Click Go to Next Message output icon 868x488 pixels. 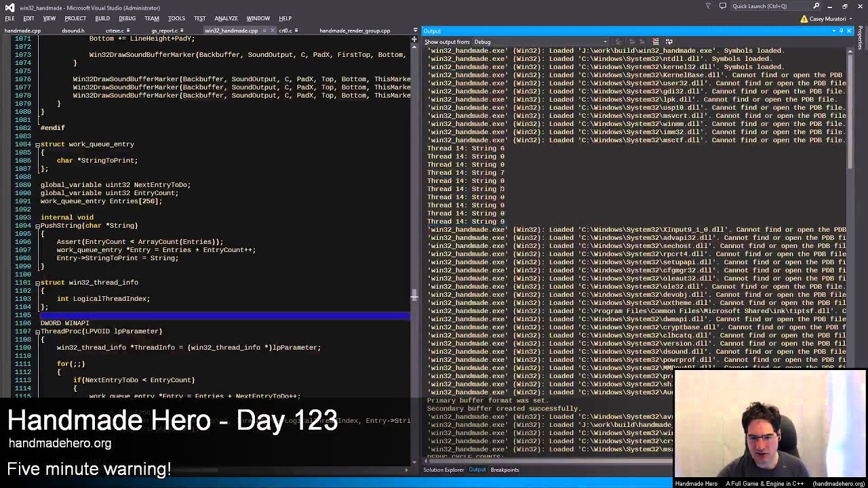point(642,42)
